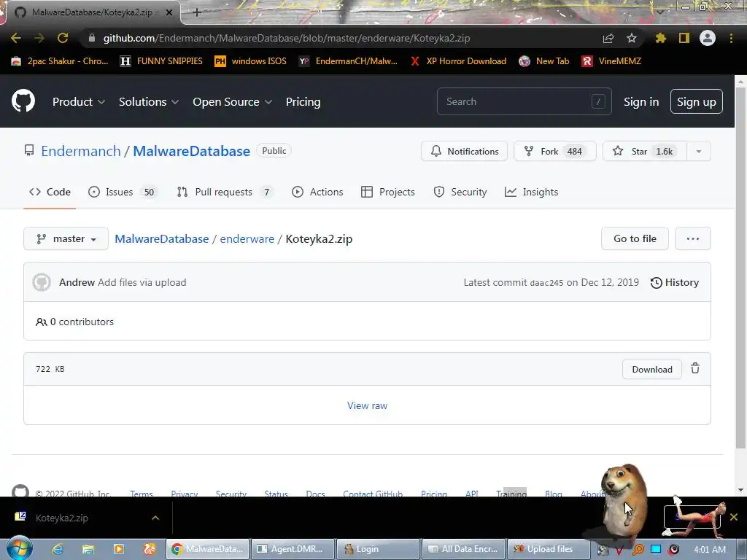Open the master branch dropdown
This screenshot has width=747, height=560.
coord(66,238)
